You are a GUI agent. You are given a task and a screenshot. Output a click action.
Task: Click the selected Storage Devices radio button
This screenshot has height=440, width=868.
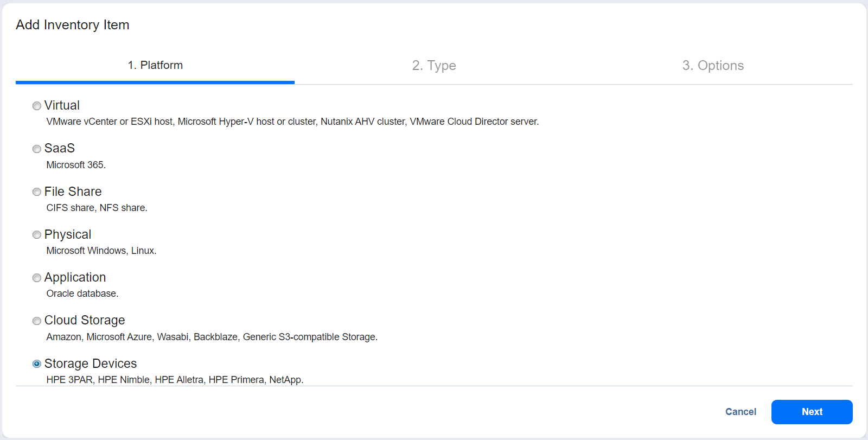click(37, 364)
